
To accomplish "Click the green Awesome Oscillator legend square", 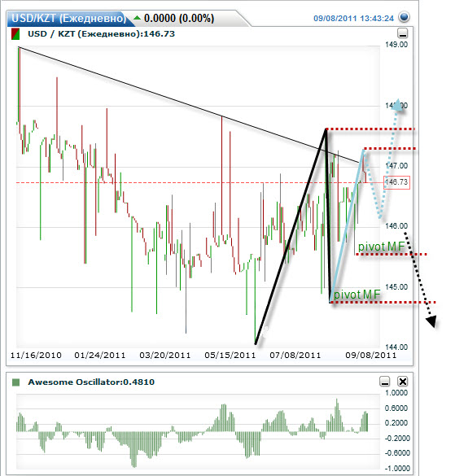I will click(x=15, y=382).
